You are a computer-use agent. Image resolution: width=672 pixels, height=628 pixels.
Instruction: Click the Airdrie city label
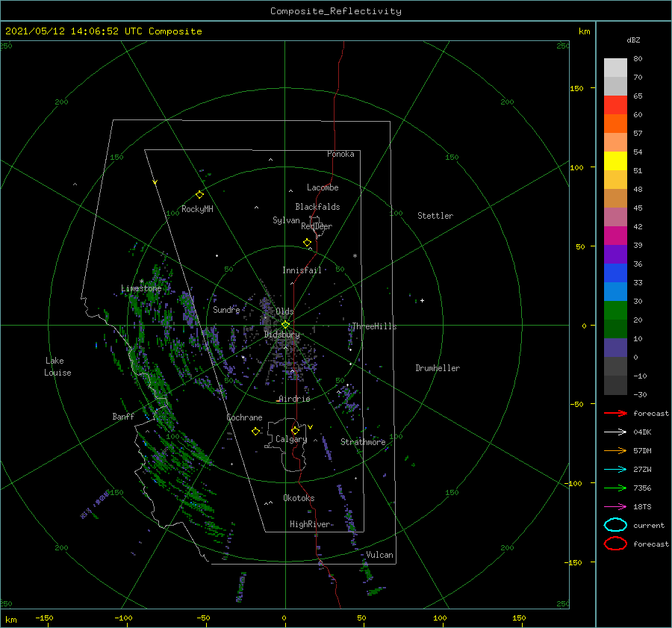click(294, 399)
